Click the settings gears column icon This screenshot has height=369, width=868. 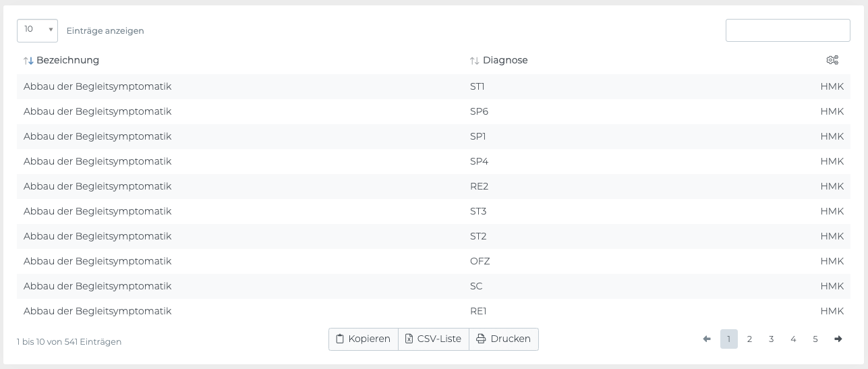832,60
